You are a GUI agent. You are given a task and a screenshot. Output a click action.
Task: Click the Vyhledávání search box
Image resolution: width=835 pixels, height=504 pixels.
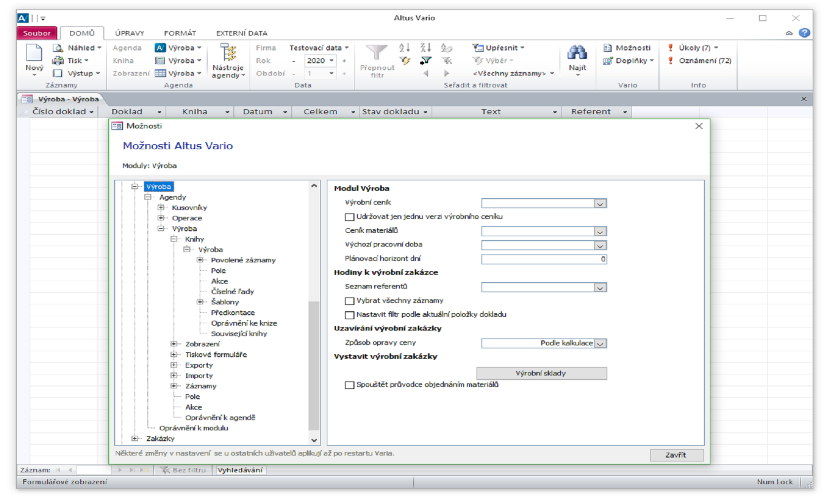[240, 470]
